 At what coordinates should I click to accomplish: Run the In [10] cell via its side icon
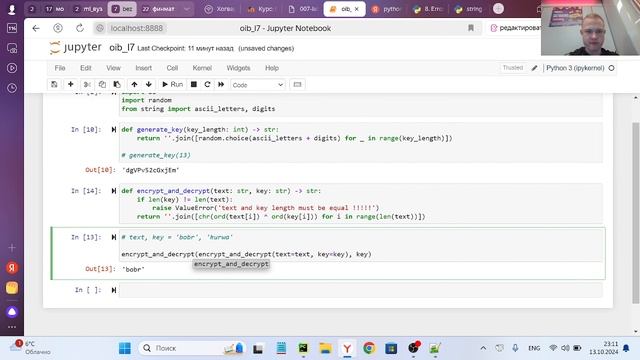[x=113, y=129]
